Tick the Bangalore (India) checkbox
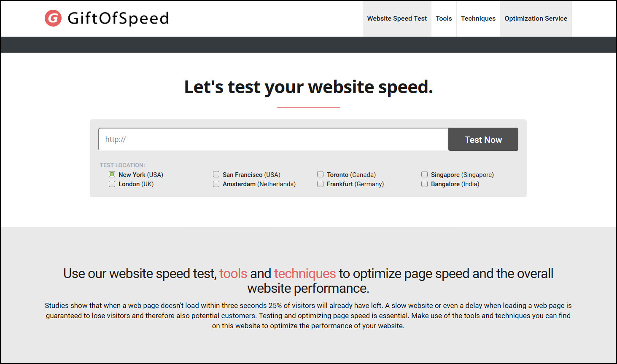 [x=424, y=184]
